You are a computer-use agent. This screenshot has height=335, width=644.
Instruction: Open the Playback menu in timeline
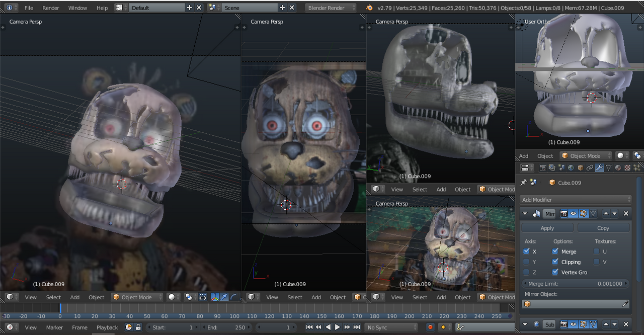click(107, 327)
